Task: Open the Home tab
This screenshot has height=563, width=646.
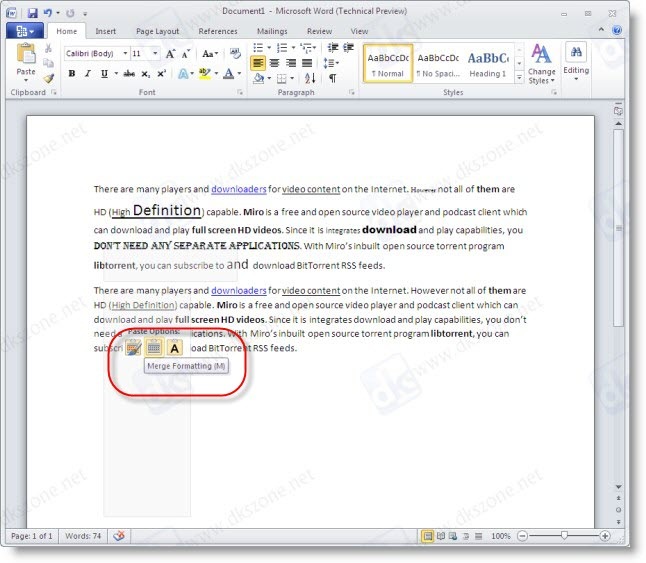Action: [x=67, y=31]
